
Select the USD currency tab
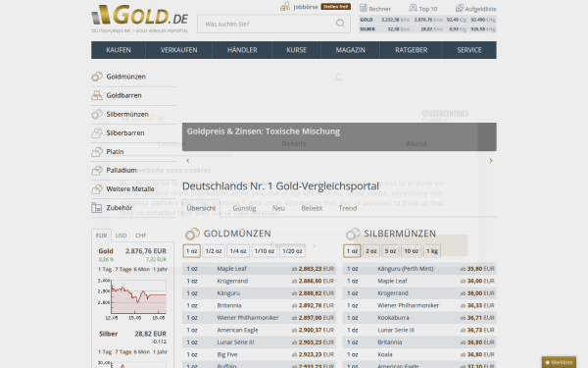coord(121,236)
